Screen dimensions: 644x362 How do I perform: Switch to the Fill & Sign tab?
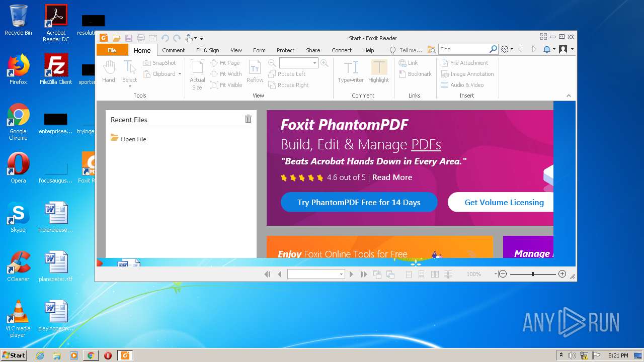pyautogui.click(x=207, y=50)
